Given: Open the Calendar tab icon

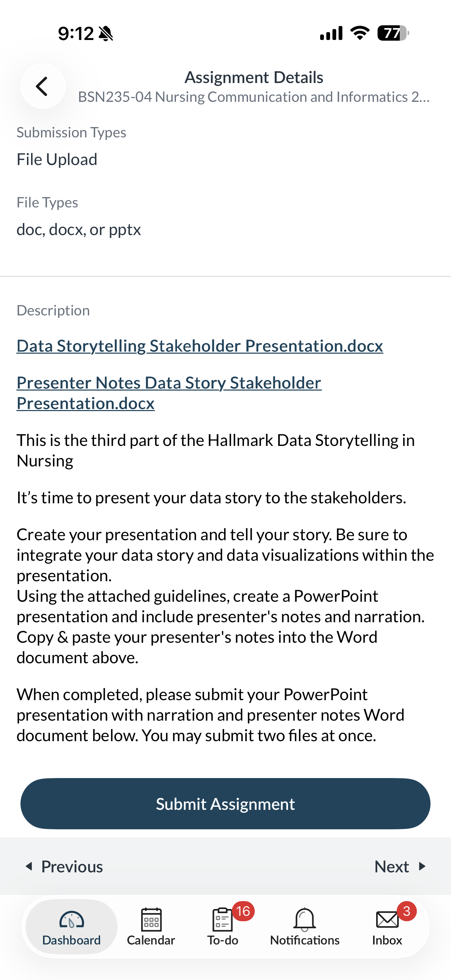Looking at the screenshot, I should point(151,919).
